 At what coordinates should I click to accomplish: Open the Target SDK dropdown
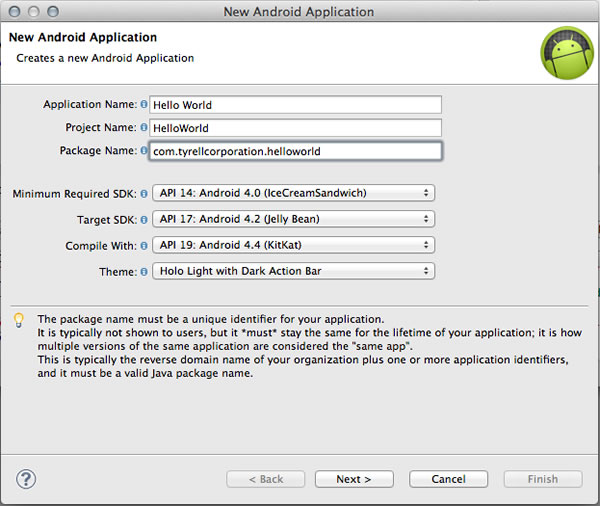pyautogui.click(x=293, y=219)
